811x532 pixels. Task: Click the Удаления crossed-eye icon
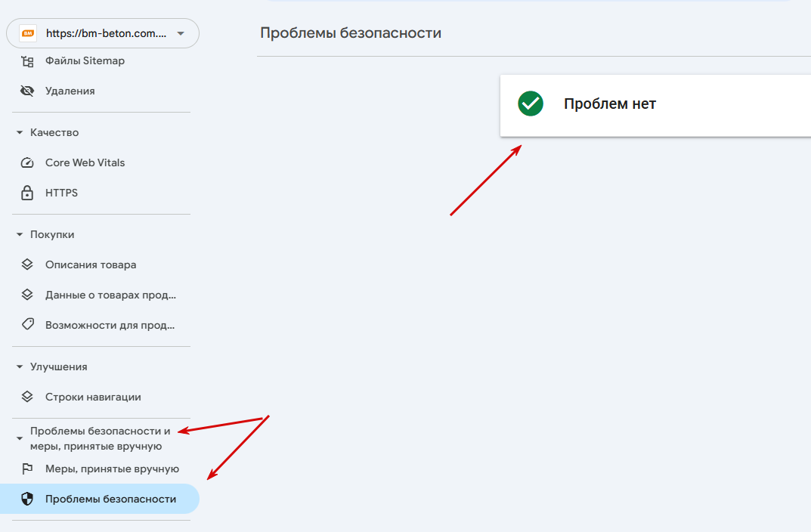[27, 91]
